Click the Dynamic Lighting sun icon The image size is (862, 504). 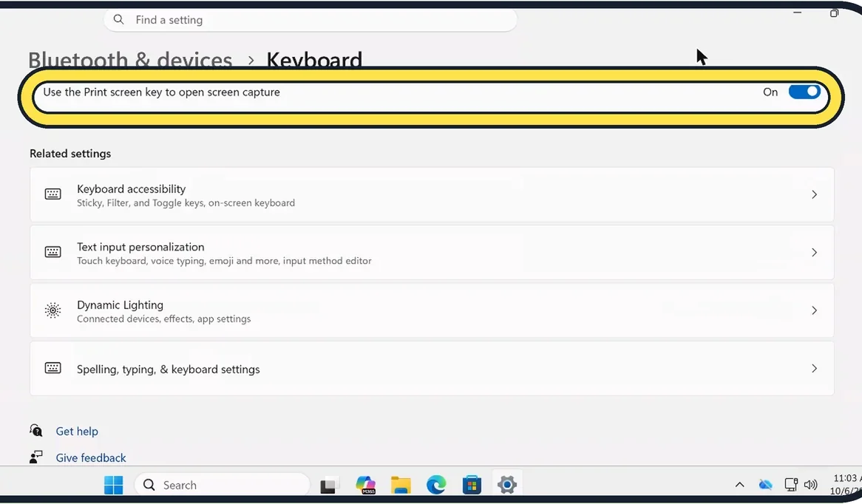click(52, 310)
